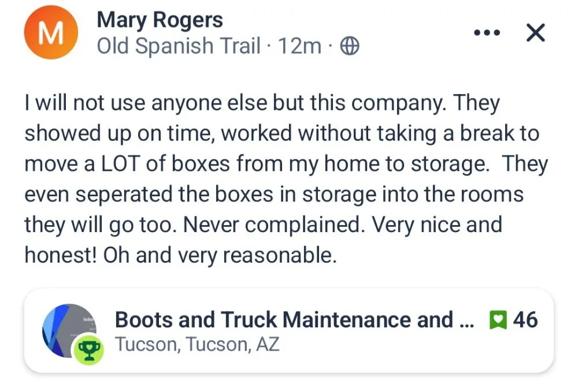Click Tucson, Tucson, AZ location text
Image resolution: width=578 pixels, height=392 pixels.
point(197,345)
